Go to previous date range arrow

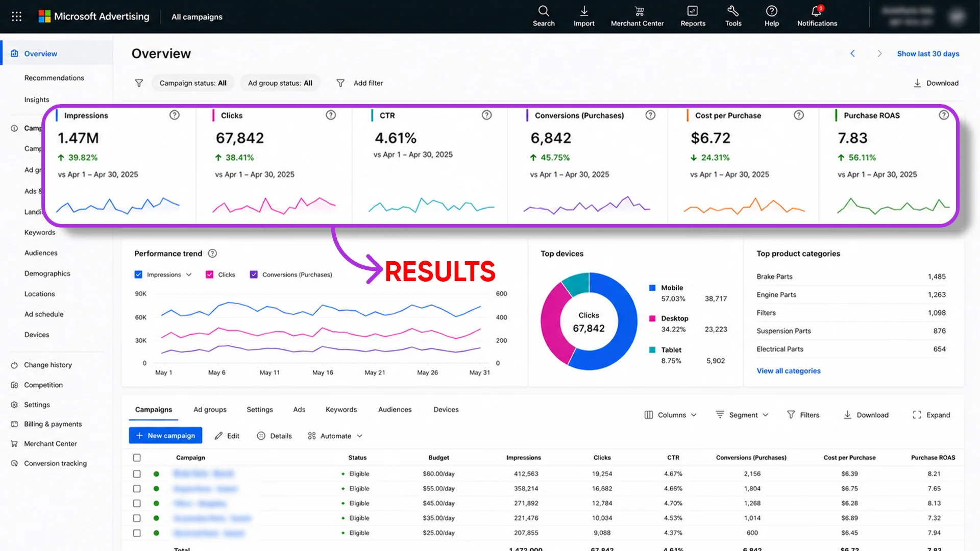852,54
